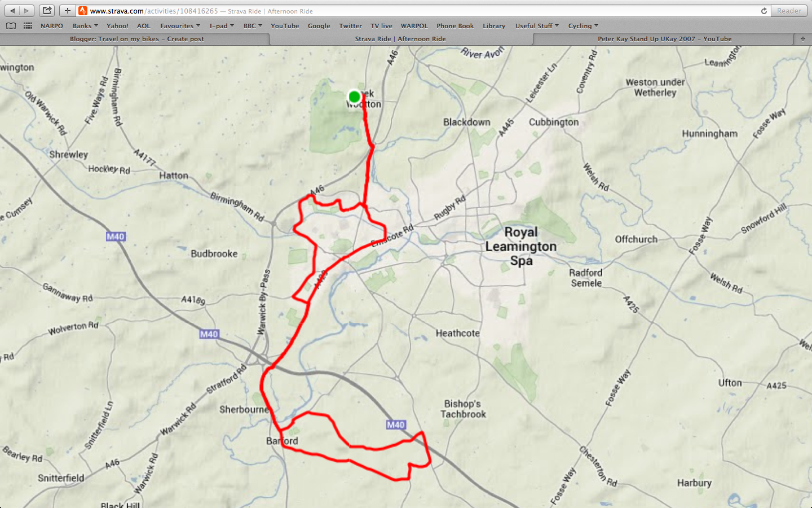
Task: Click the plus add bookmark button
Action: coord(67,11)
